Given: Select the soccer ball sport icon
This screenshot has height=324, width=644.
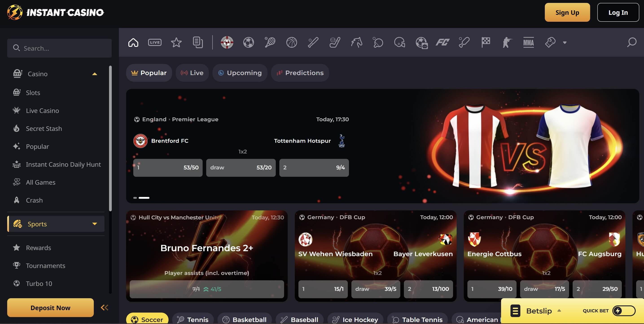Looking at the screenshot, I should [x=248, y=42].
